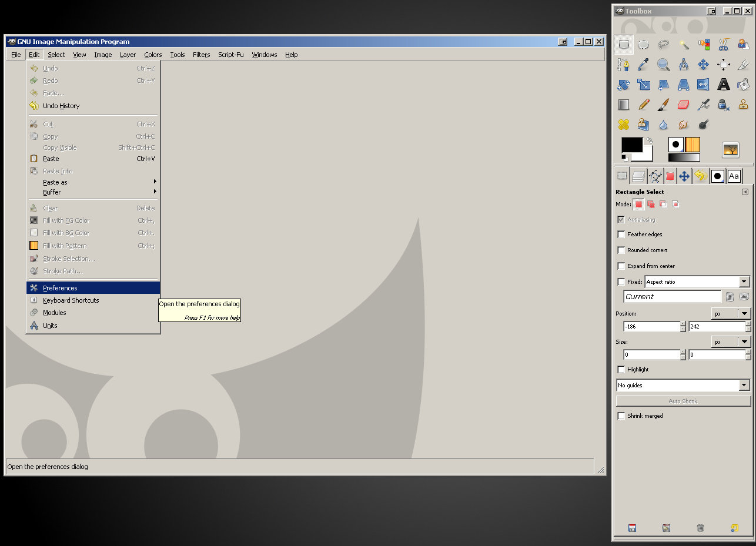Open Undo History from Edit menu
756x546 pixels.
point(93,106)
